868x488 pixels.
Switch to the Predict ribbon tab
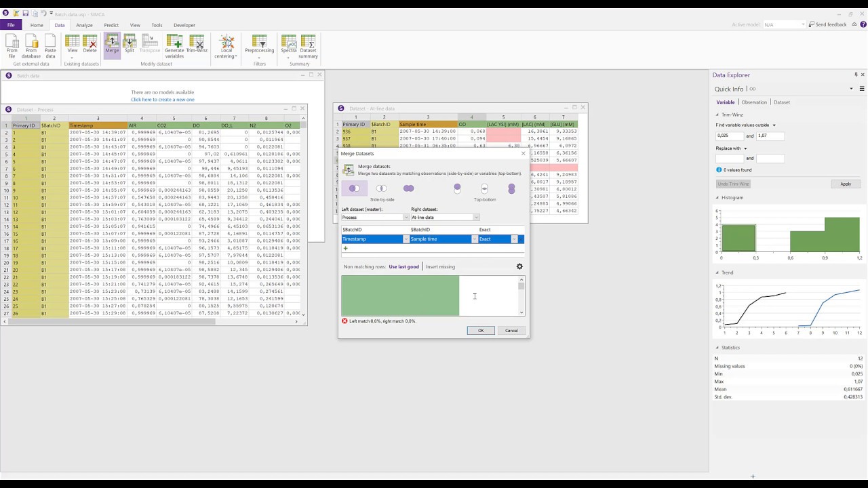(x=111, y=25)
